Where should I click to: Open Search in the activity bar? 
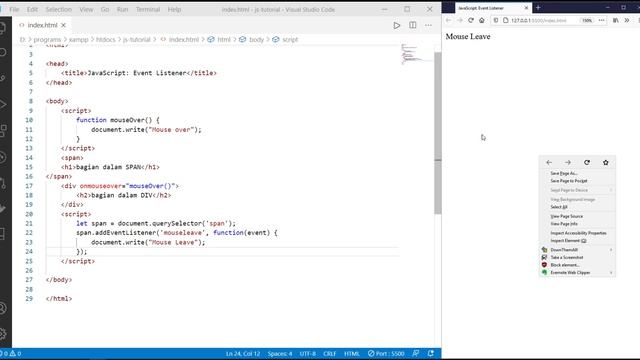click(x=3, y=52)
